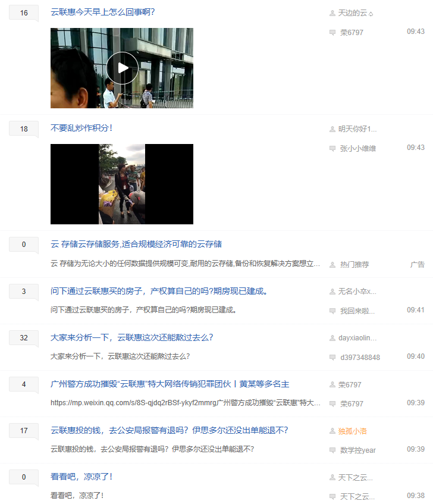Viewport: 433px width, 504px height.
Task: Click the reply bubble icon beside 热门推荐
Action: coord(332,265)
